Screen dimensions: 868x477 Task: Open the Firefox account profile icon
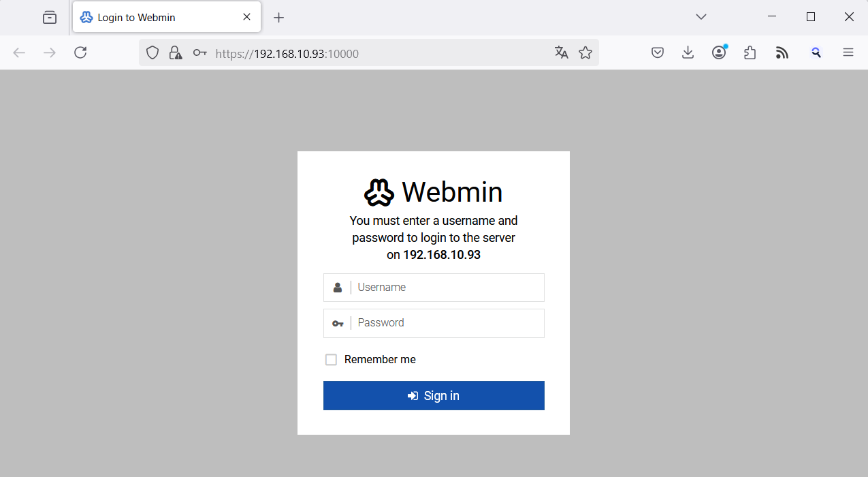719,52
